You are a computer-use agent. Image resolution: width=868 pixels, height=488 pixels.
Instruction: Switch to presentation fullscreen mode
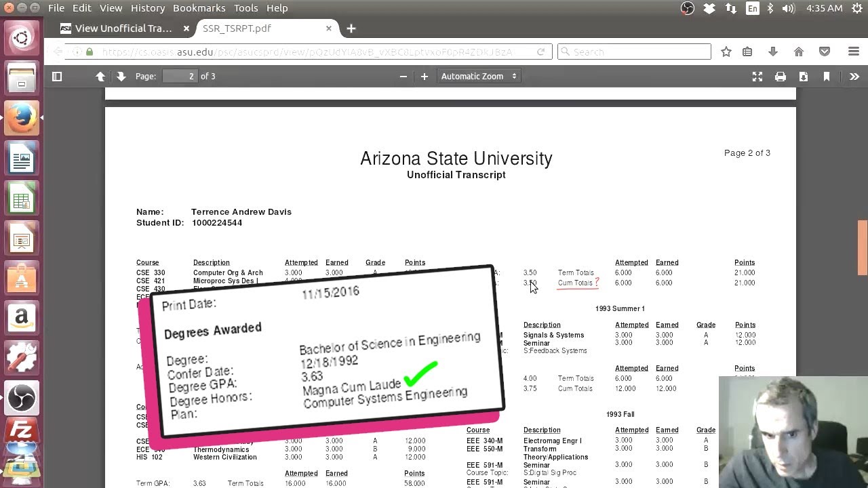pos(757,77)
